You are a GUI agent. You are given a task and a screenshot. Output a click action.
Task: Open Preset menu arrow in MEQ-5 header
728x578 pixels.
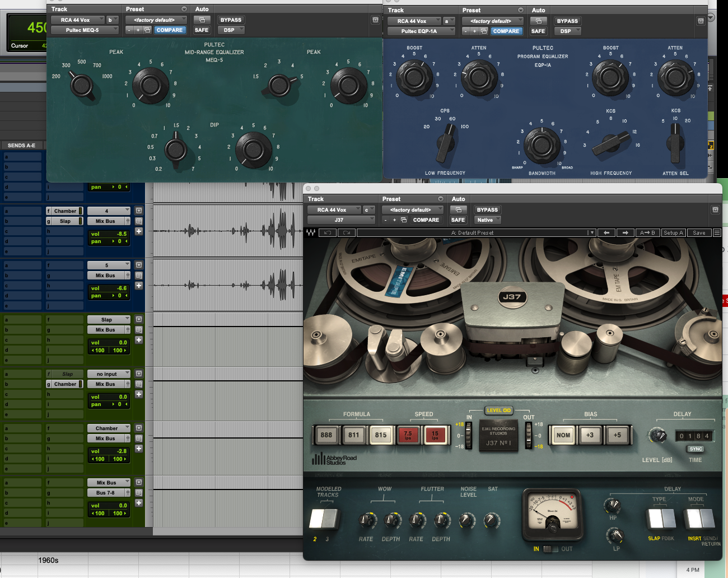[x=184, y=9]
